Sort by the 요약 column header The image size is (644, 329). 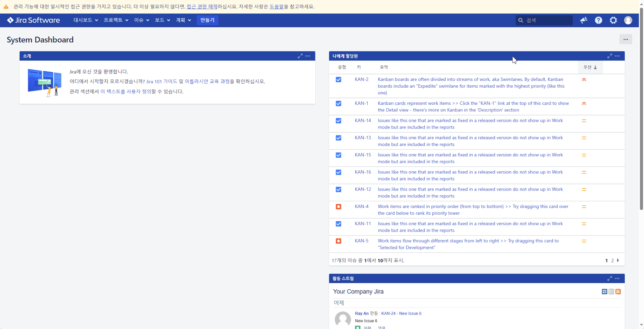click(x=384, y=67)
